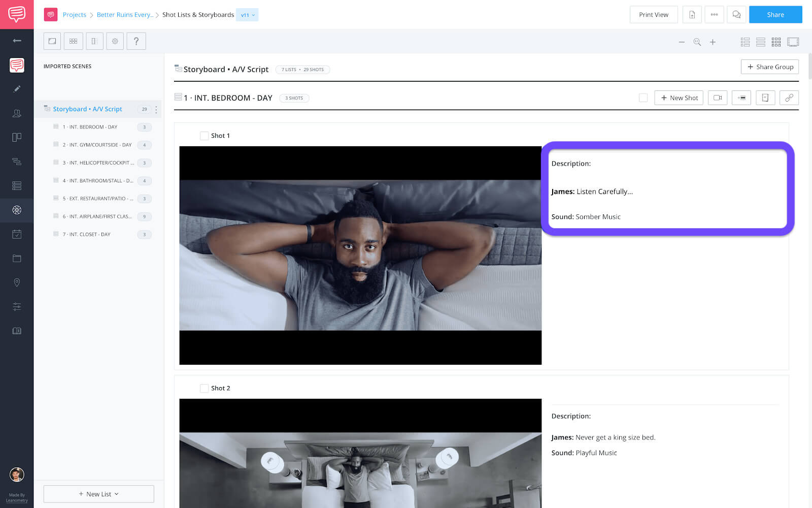Screen dimensions: 812x508
Task: Go back using the left arrow icon
Action: [17, 41]
